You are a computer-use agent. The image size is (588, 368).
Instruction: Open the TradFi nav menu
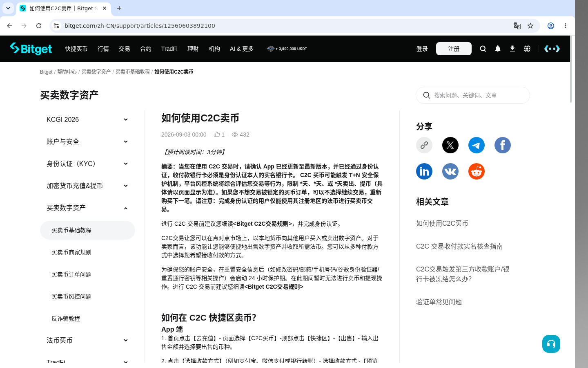click(x=169, y=49)
